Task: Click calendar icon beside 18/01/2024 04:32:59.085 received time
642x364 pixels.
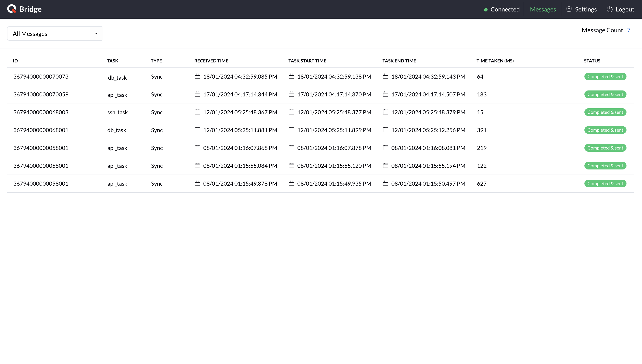Action: click(x=197, y=76)
